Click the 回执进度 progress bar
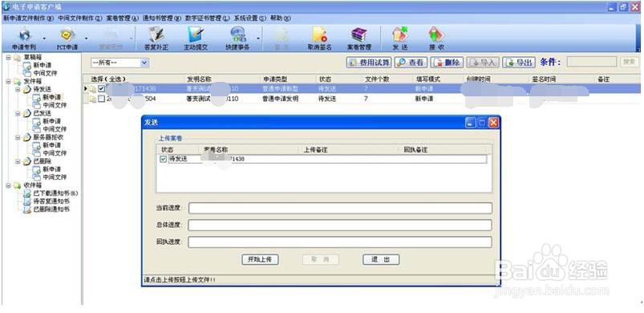644x313 pixels. [x=340, y=242]
